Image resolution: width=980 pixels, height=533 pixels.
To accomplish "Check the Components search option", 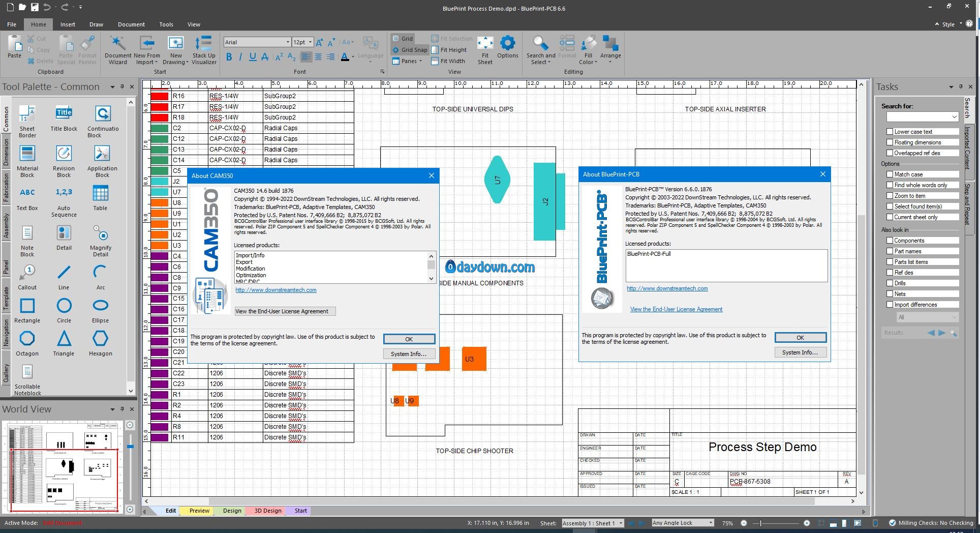I will coord(890,241).
